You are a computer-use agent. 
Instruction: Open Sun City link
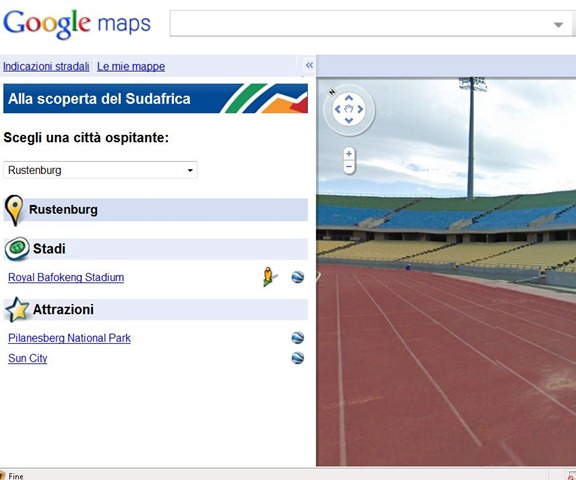(x=28, y=358)
